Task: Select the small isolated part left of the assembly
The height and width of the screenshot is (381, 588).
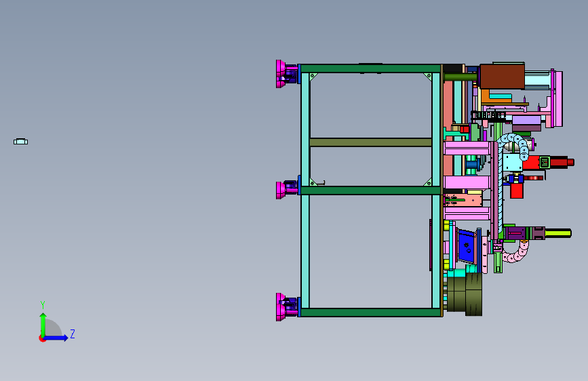Action: pyautogui.click(x=20, y=142)
